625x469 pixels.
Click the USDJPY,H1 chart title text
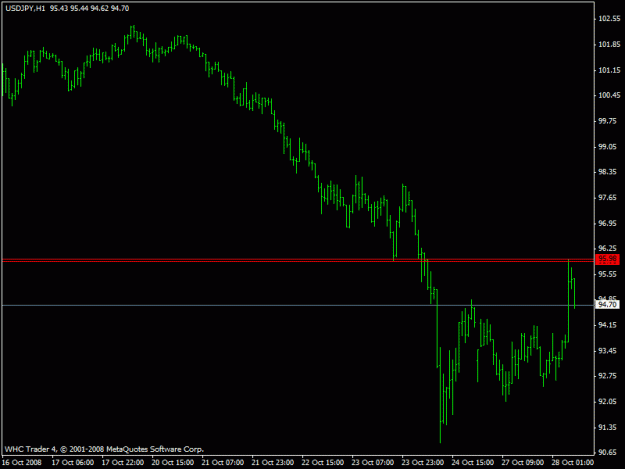25,8
